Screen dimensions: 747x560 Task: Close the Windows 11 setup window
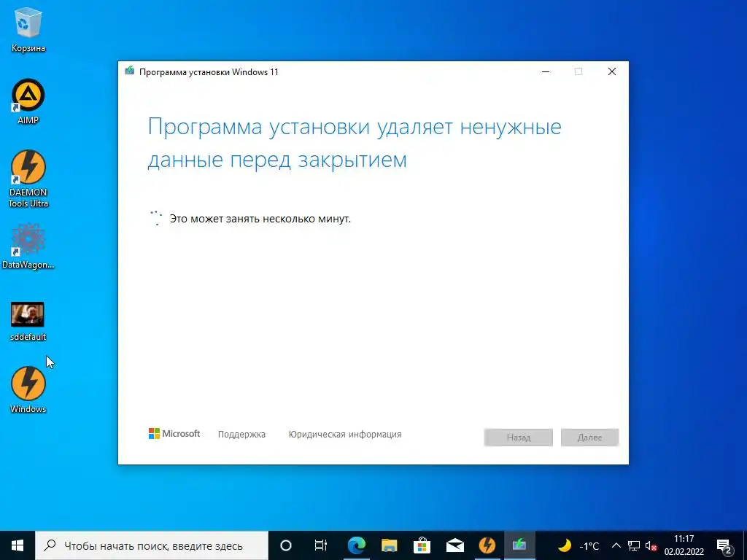(612, 71)
